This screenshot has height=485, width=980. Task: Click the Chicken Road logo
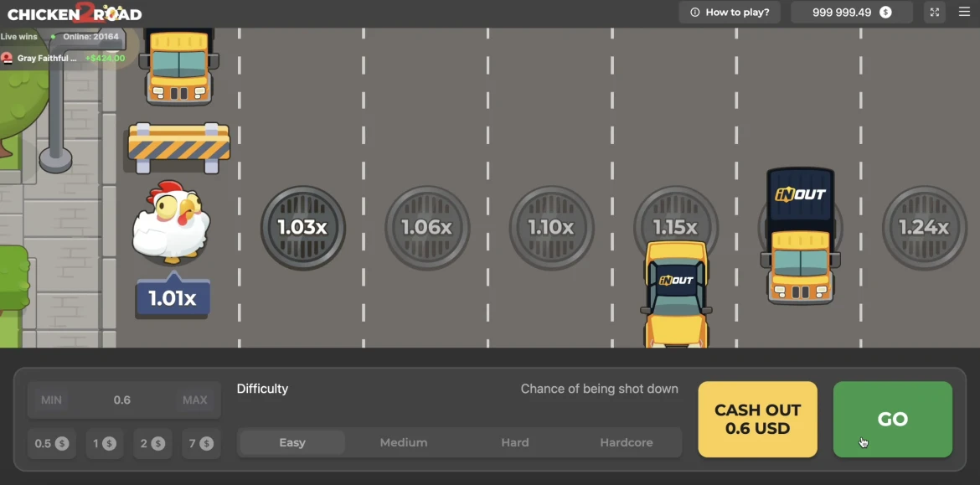pyautogui.click(x=75, y=13)
